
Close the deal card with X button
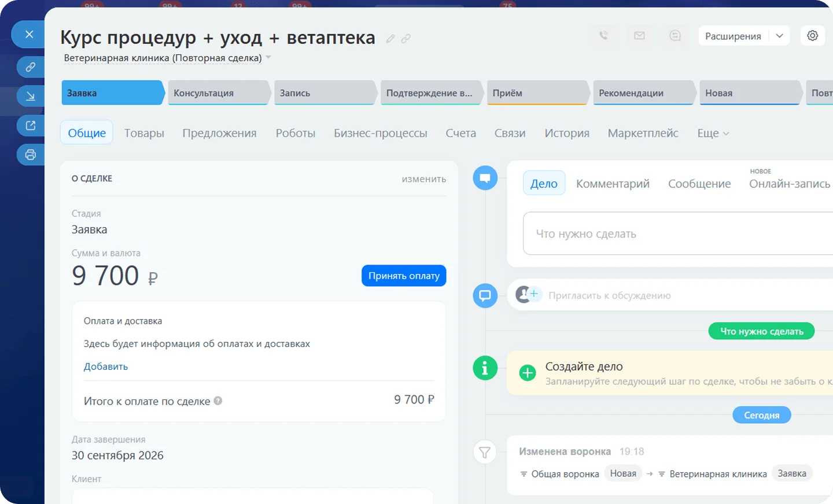click(x=29, y=35)
